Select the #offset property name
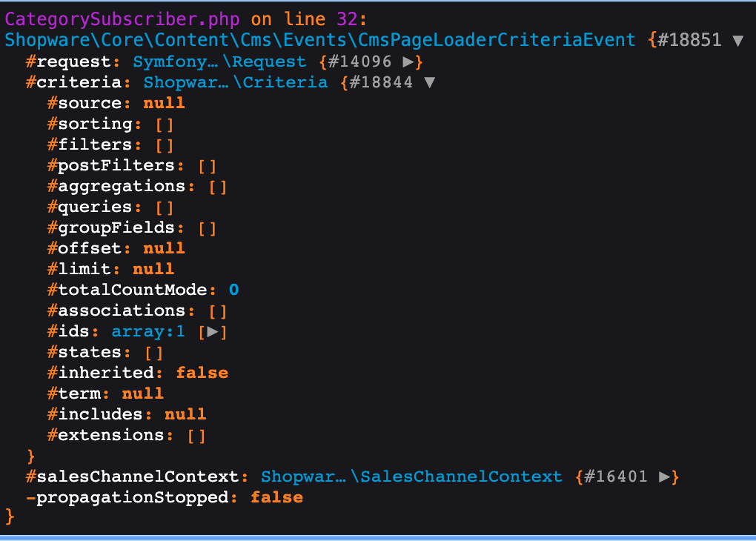Image resolution: width=756 pixels, height=541 pixels. [x=84, y=248]
